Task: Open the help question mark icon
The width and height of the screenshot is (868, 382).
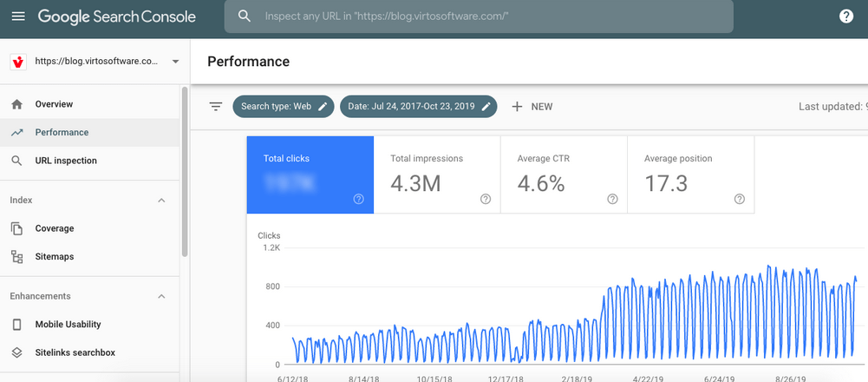Action: click(845, 16)
